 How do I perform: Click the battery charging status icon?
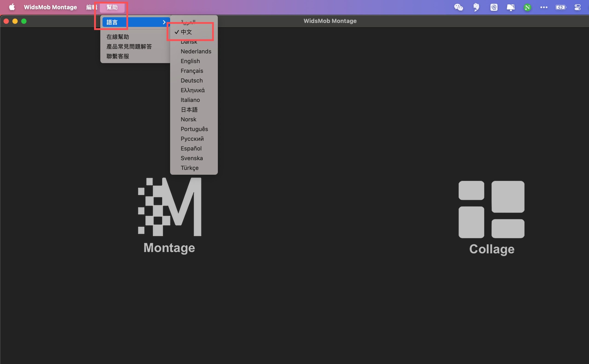pyautogui.click(x=561, y=7)
